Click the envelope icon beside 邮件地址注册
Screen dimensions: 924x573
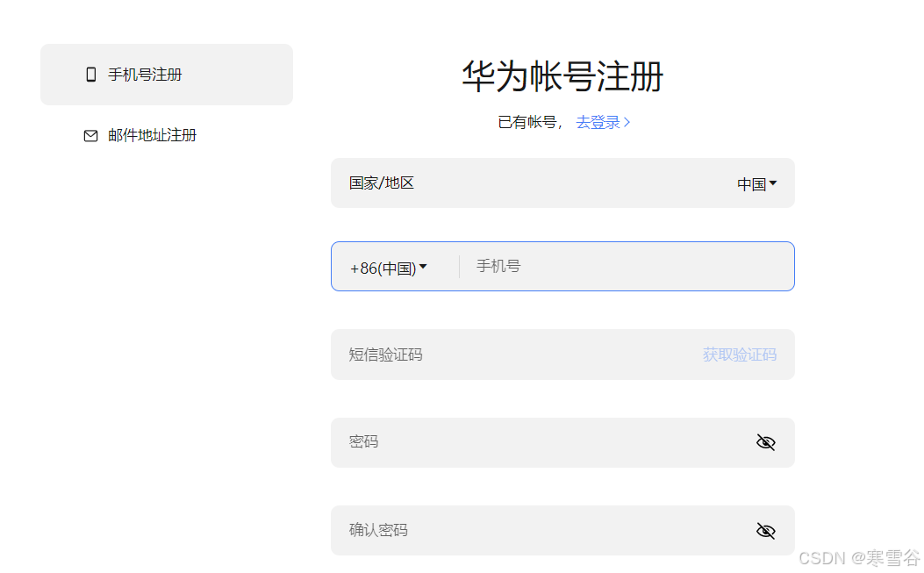pyautogui.click(x=90, y=136)
